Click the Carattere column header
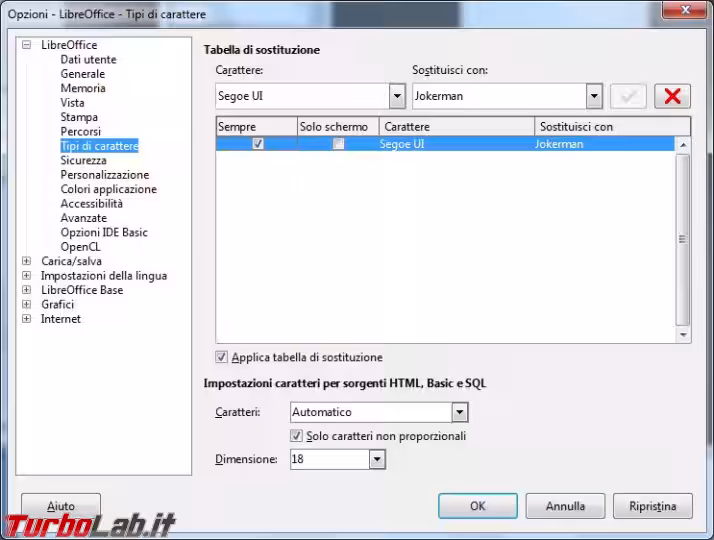The height and width of the screenshot is (540, 714). point(457,127)
